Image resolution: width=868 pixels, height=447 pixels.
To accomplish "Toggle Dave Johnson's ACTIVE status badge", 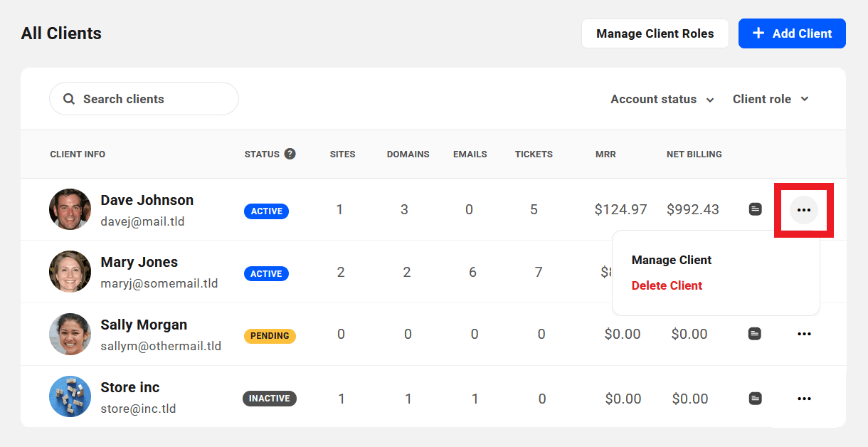I will pyautogui.click(x=266, y=211).
